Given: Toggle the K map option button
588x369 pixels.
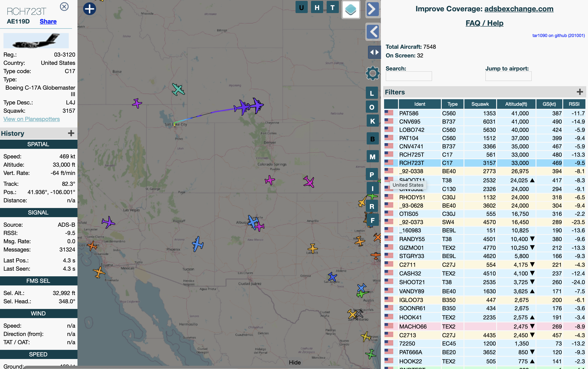Looking at the screenshot, I should [373, 121].
